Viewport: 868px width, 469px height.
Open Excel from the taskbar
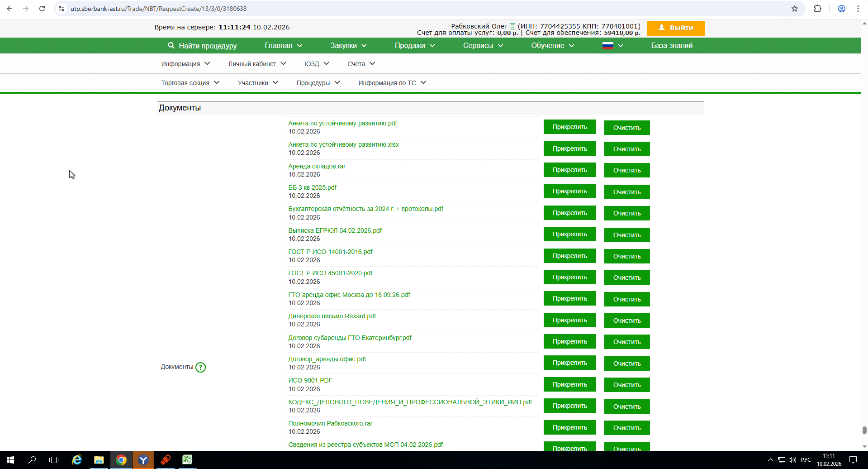187,460
